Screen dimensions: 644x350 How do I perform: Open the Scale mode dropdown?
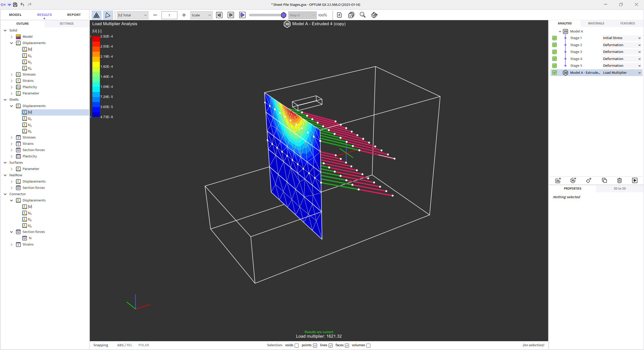[201, 15]
